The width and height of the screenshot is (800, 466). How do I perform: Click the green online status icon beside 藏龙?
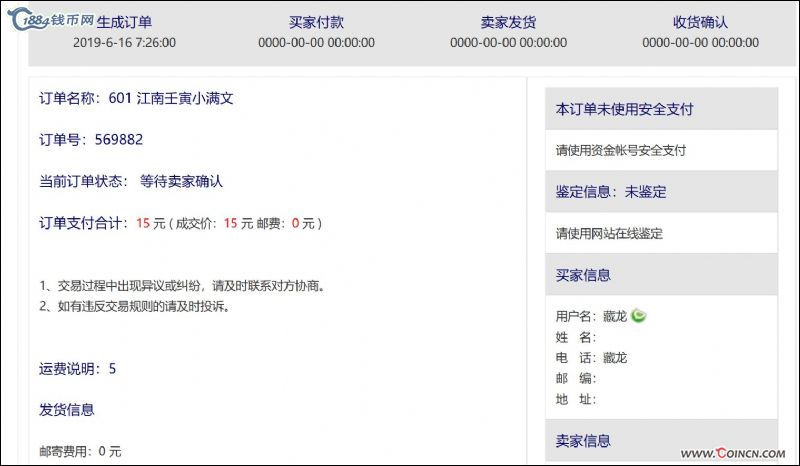[x=638, y=316]
